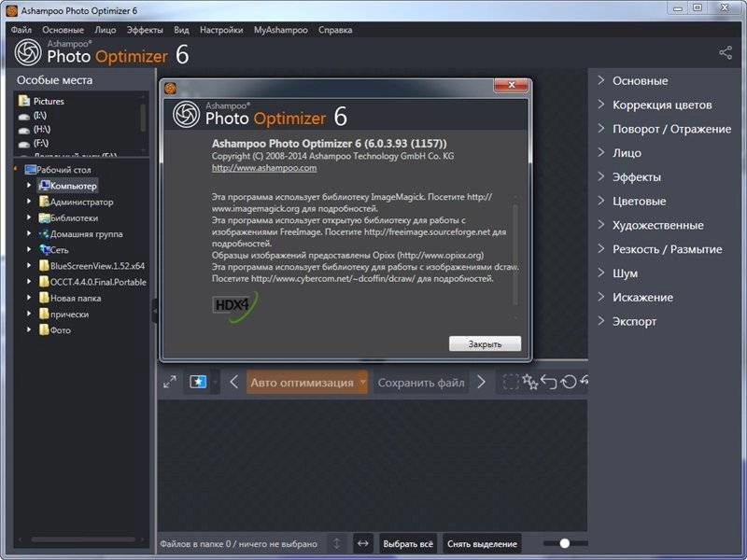Open the Основные menu
This screenshot has width=747, height=560.
[x=63, y=30]
